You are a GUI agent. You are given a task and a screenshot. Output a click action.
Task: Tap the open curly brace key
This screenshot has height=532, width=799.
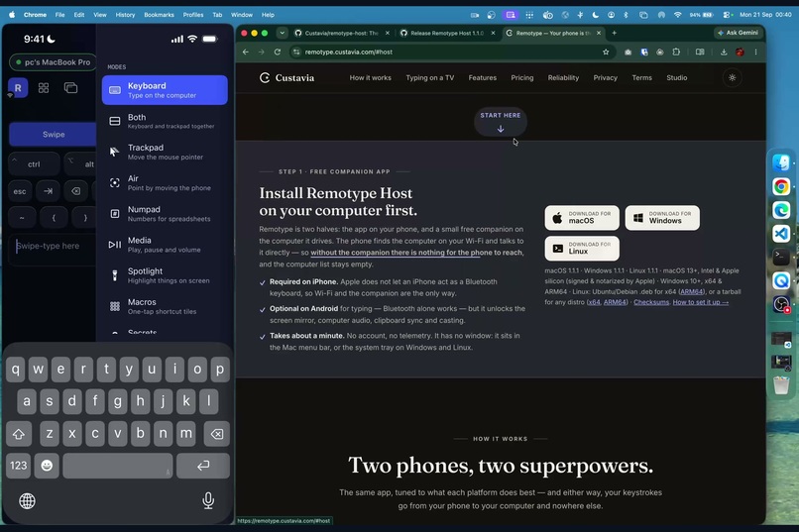pos(54,217)
